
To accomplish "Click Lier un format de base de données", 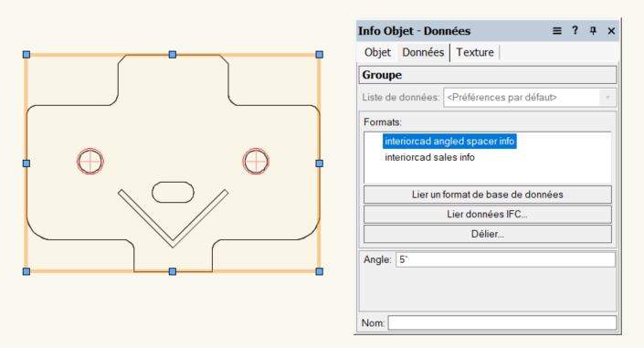I will tap(488, 195).
